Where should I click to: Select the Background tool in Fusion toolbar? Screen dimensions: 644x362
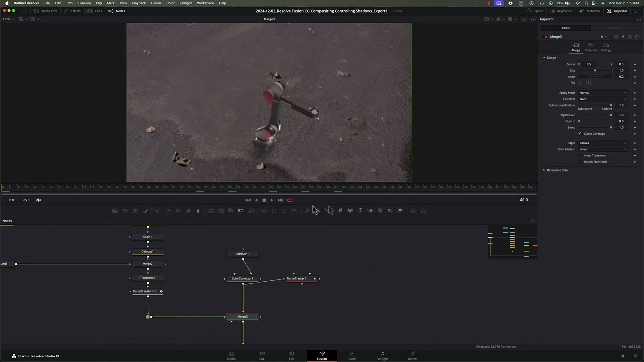(x=115, y=211)
